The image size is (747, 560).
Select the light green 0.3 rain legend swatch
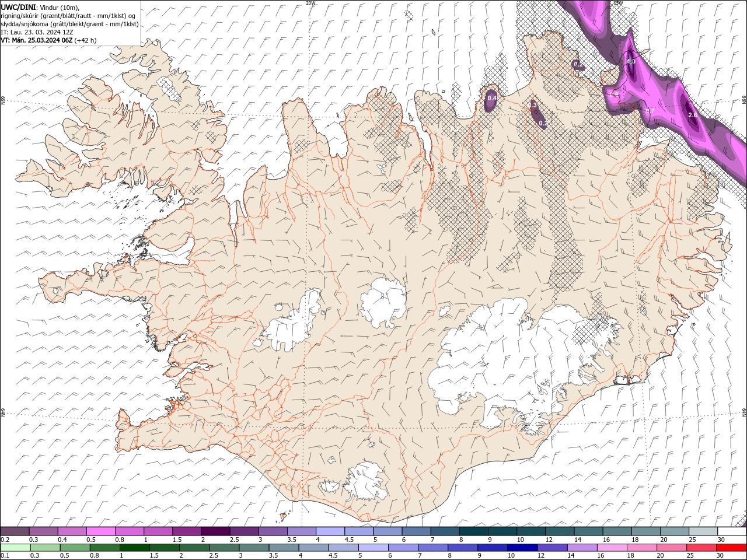[45, 548]
